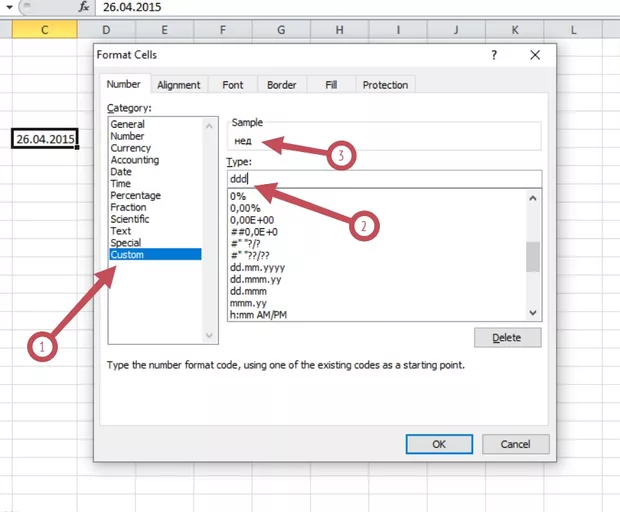
Task: Select column F header
Action: pos(223,30)
